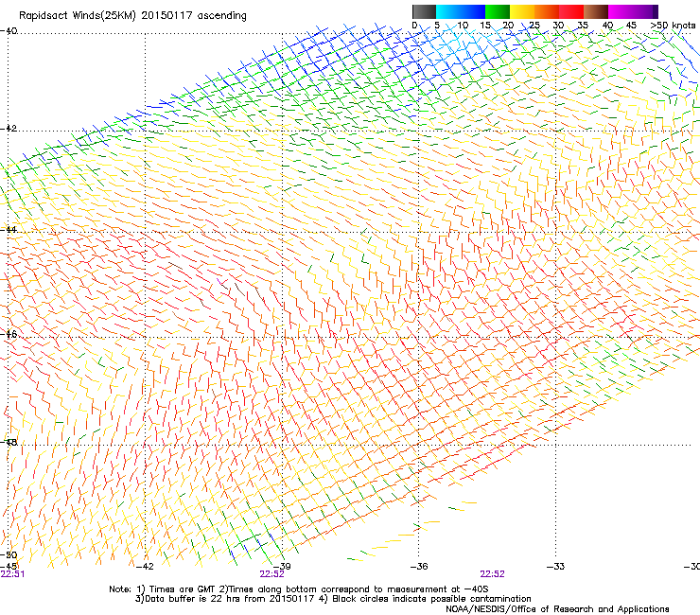The image size is (700, 615).
Task: Select the gray 0-5 knots legend swatch
Action: [424, 11]
